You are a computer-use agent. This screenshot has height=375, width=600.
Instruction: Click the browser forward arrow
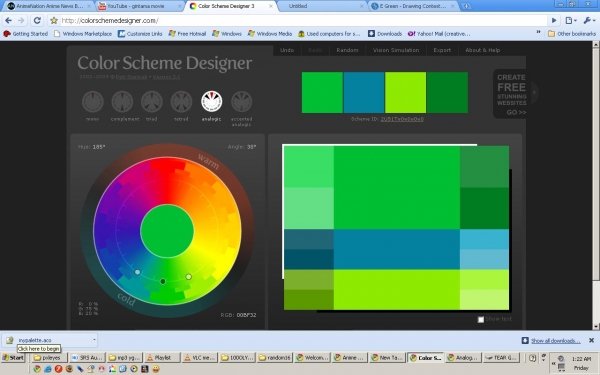(x=21, y=20)
